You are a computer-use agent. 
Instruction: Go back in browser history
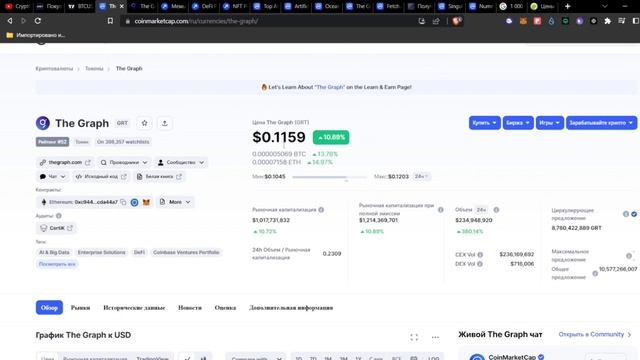pyautogui.click(x=9, y=21)
